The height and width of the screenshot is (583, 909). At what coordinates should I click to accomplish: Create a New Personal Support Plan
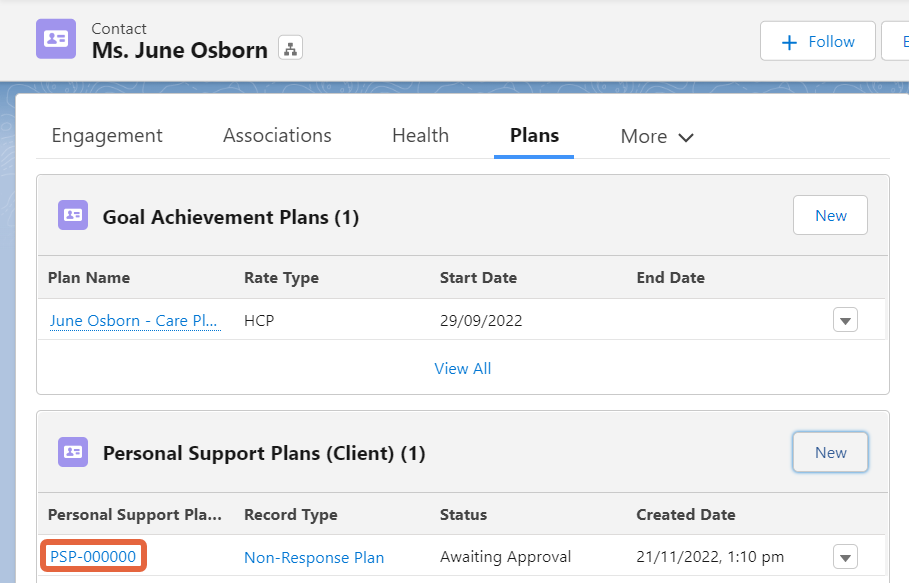coord(830,452)
